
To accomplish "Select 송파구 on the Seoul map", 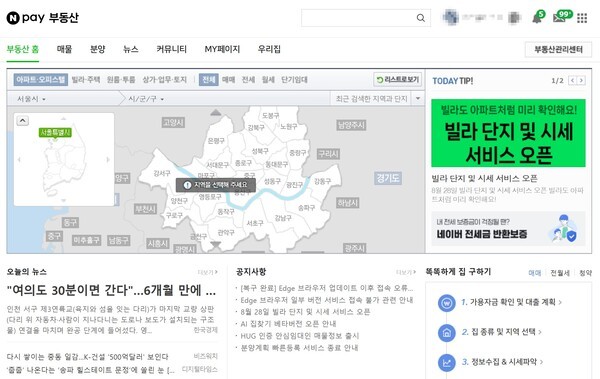I will click(x=307, y=208).
